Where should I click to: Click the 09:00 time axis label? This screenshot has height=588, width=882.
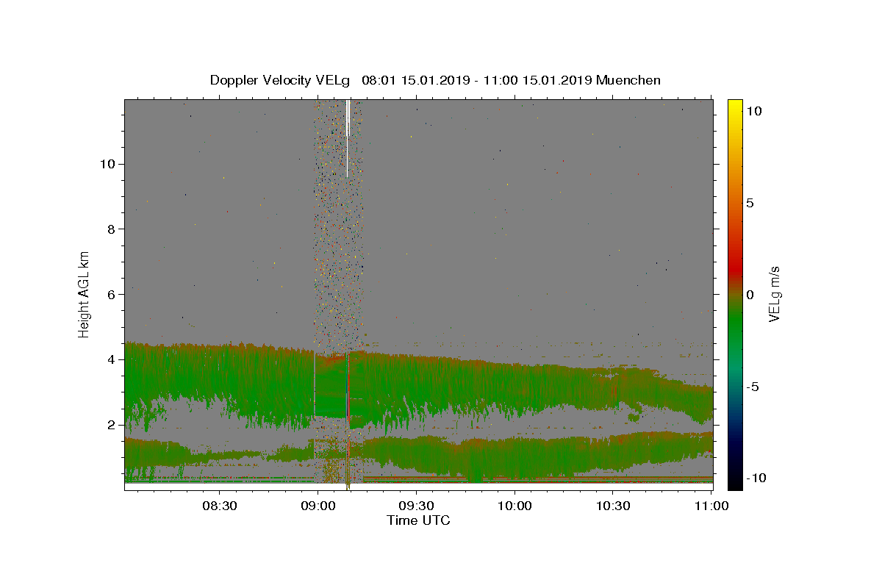click(x=318, y=506)
